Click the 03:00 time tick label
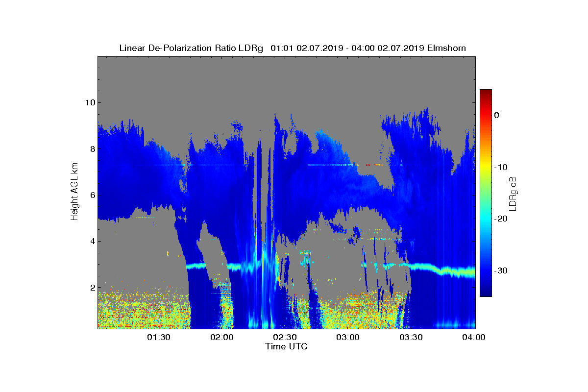Screen dimensions: 588x392 348,338
